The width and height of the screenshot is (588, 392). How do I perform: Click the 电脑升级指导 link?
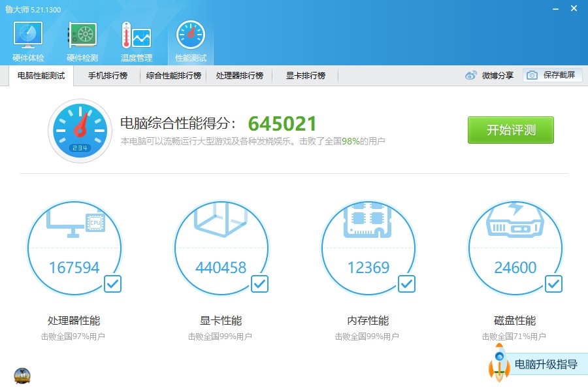546,365
